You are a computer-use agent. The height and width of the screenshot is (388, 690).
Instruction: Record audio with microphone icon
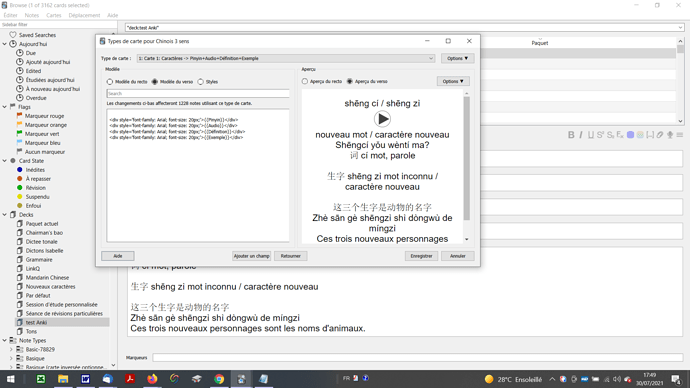670,135
